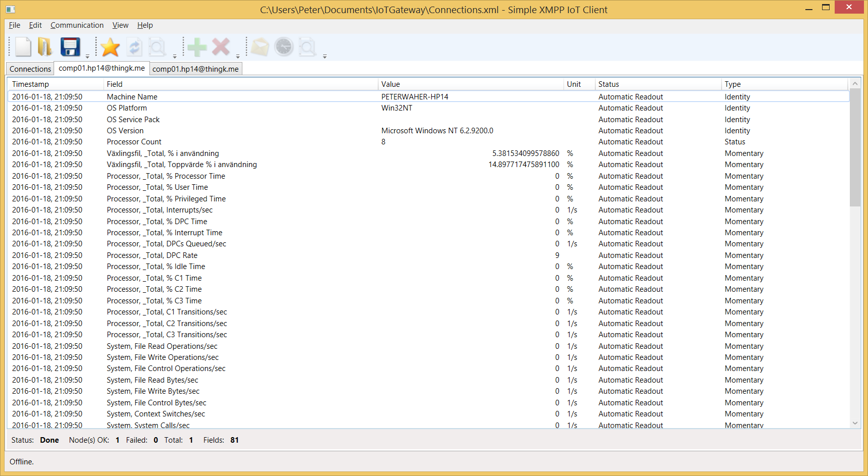
Task: Open the file toolbar overflow arrow
Action: click(87, 57)
